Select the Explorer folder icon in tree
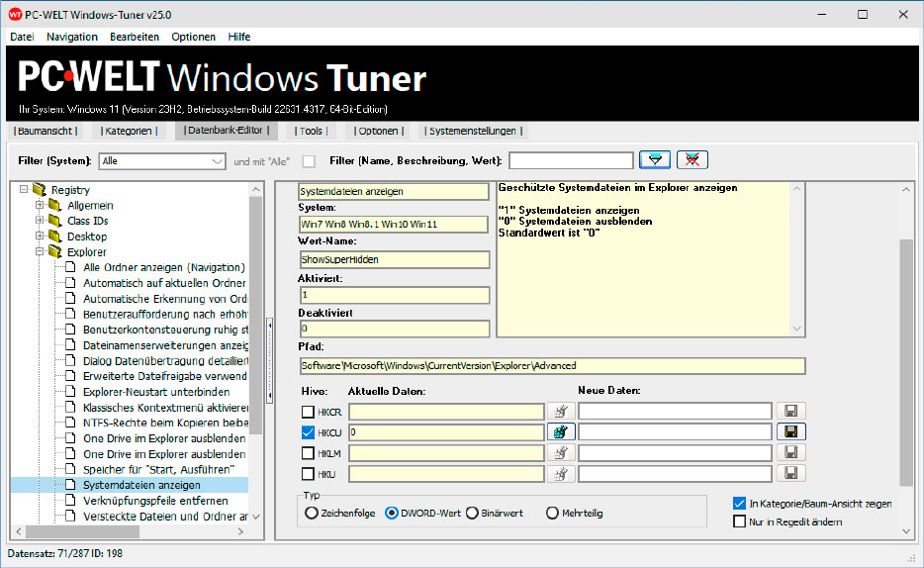Screen dimensions: 924x568 [x=54, y=251]
